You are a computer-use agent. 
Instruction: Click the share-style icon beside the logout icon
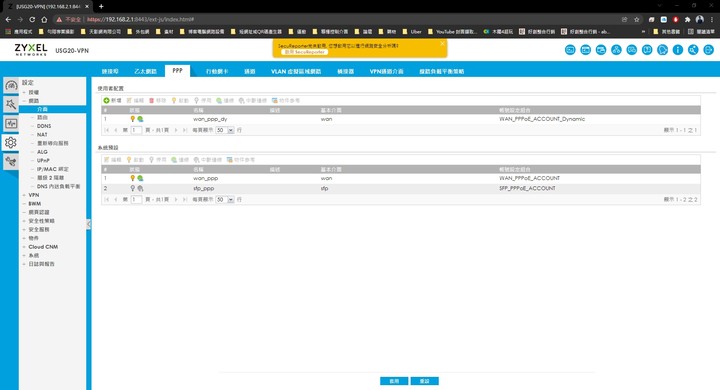693,50
